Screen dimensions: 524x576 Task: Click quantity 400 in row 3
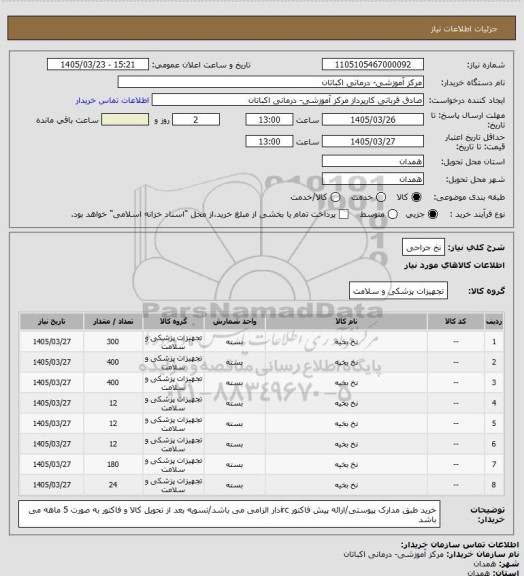(113, 383)
